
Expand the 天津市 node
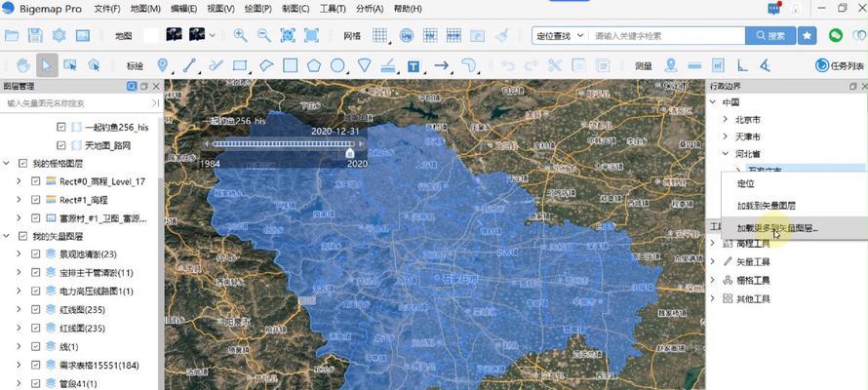pyautogui.click(x=726, y=136)
